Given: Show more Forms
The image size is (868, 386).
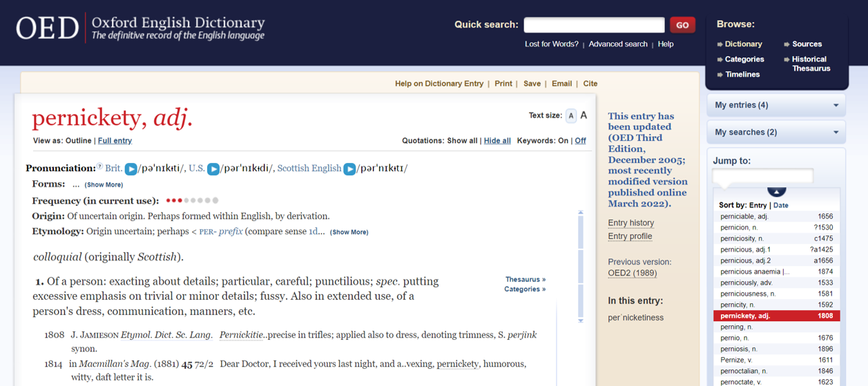Looking at the screenshot, I should tap(104, 185).
